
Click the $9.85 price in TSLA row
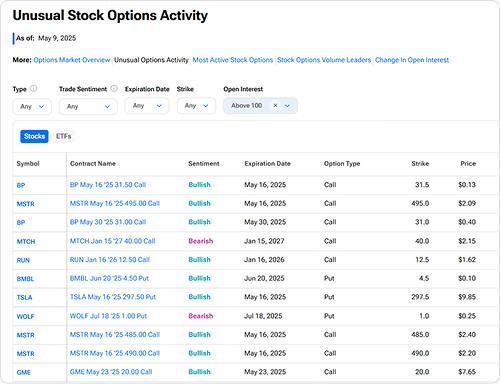467,297
